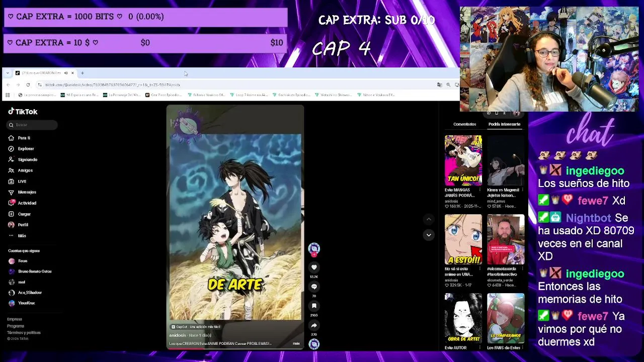This screenshot has width=644, height=362.
Task: Go to the previous video (up chevron)
Action: coord(429,219)
